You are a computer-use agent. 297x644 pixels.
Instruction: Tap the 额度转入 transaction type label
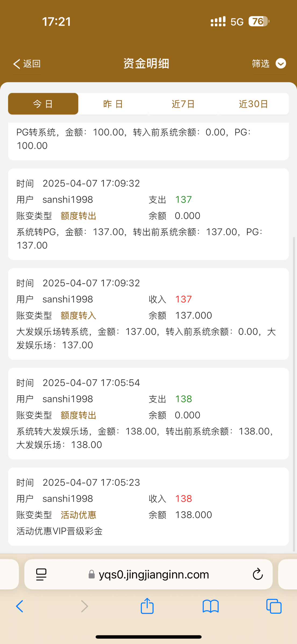coord(78,316)
